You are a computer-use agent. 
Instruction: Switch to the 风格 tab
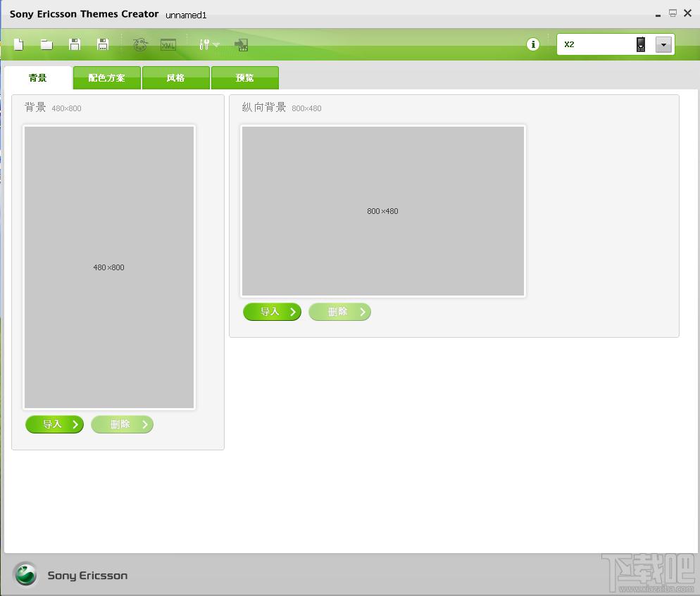coord(175,78)
